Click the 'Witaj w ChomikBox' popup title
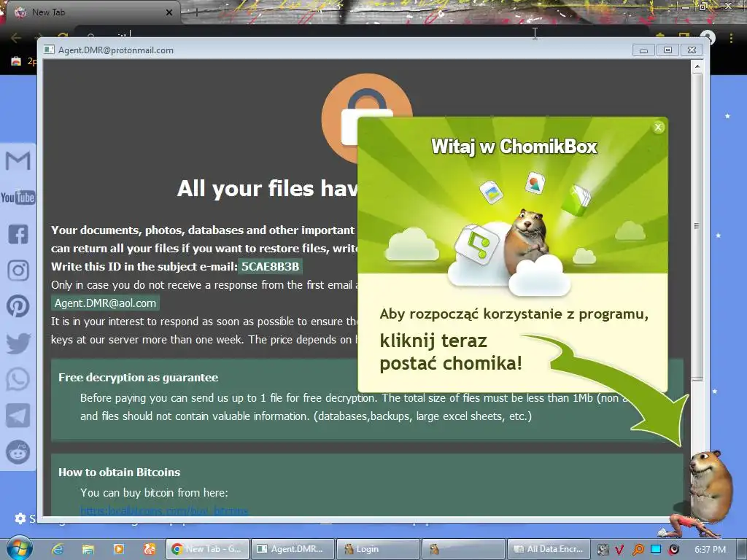Viewport: 747px width, 560px height. click(514, 146)
